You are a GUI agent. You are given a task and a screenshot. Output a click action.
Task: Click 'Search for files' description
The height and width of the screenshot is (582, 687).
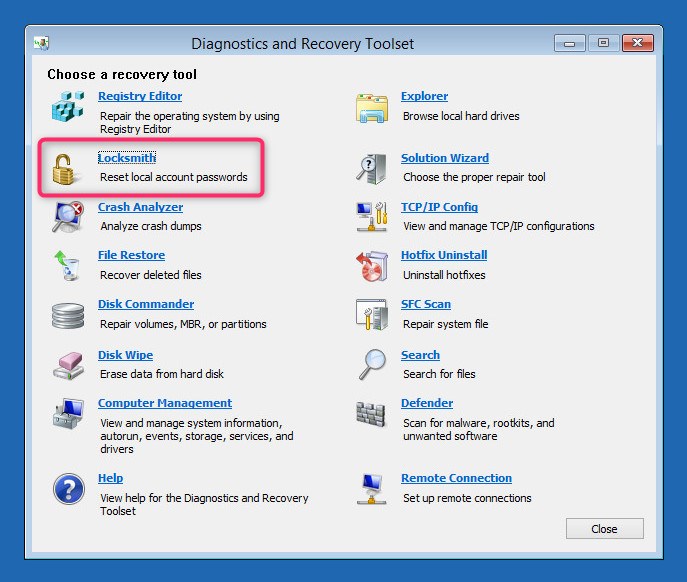439,374
